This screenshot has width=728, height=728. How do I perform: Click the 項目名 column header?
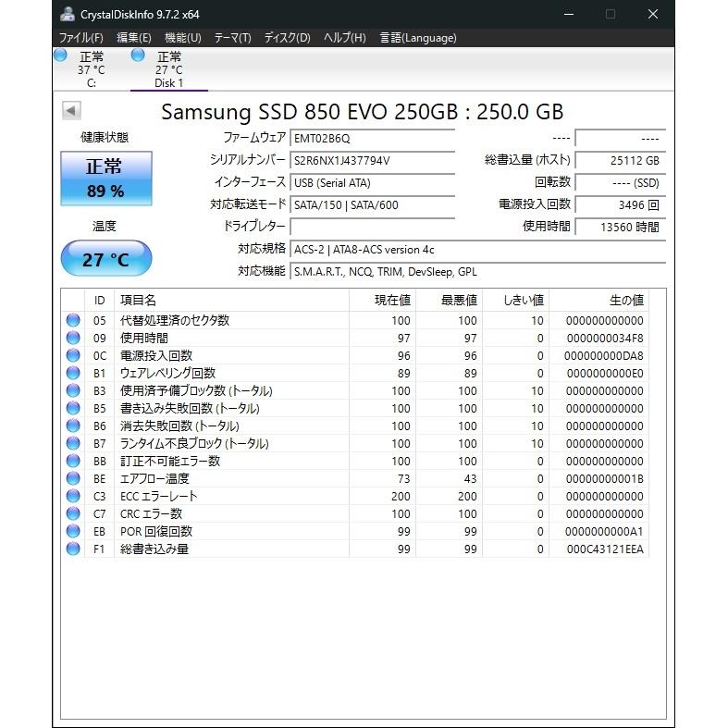coord(231,301)
